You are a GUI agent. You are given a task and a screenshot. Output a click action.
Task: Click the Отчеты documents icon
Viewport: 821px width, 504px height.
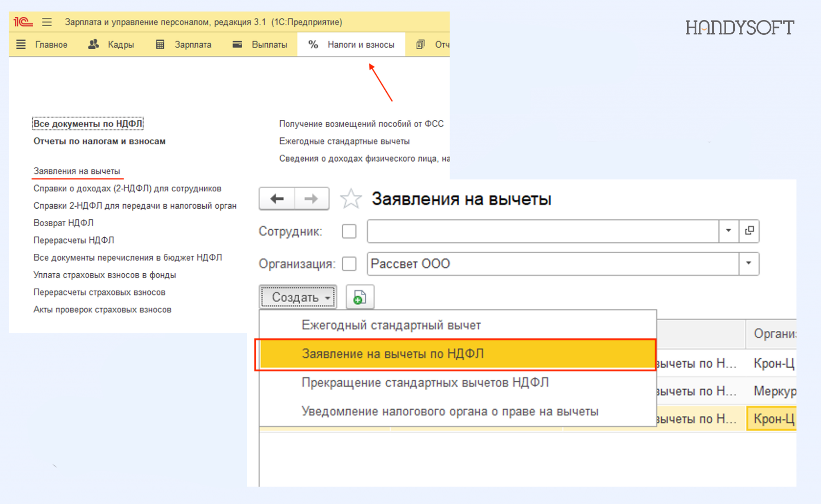tap(420, 45)
